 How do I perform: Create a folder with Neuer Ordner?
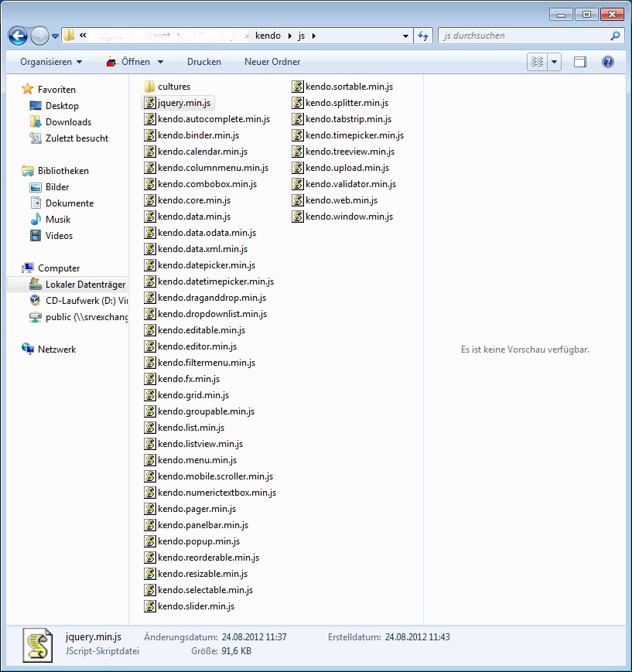272,62
